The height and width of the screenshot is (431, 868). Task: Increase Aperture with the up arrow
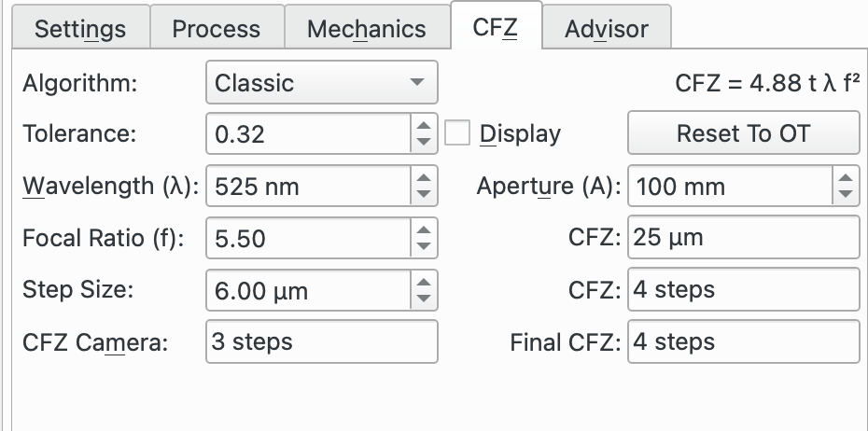click(x=846, y=178)
